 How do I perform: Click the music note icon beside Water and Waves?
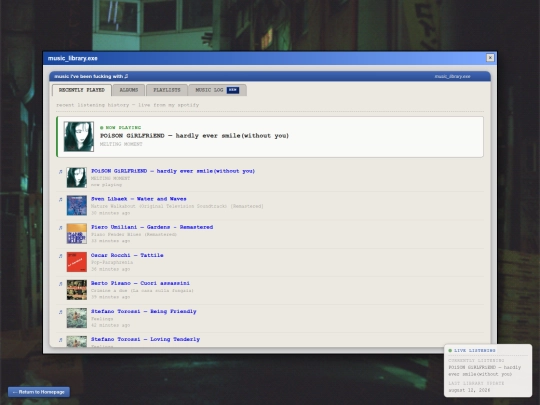(x=60, y=199)
